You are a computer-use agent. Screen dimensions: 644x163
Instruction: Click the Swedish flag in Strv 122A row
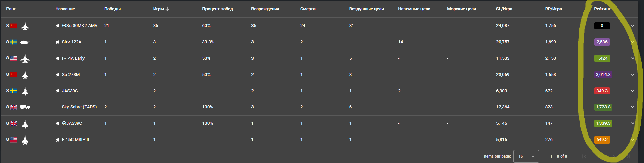click(14, 42)
